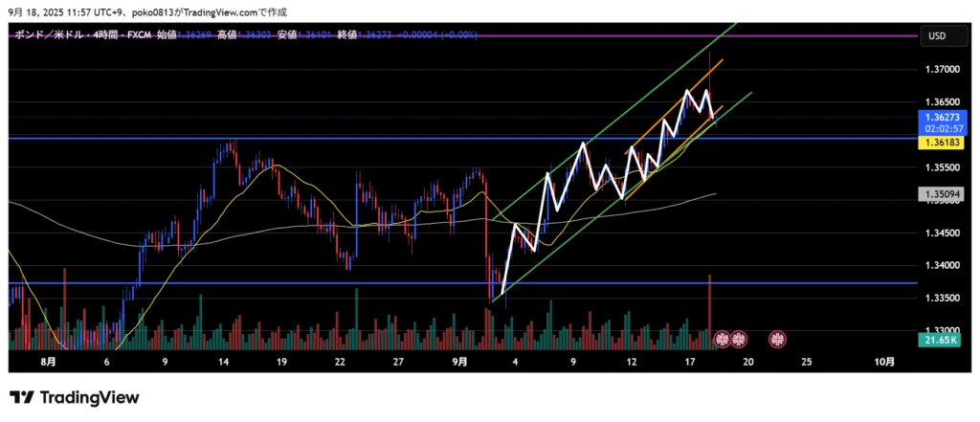Click the gray 1.35094 moving average label
This screenshot has height=422, width=980.
pyautogui.click(x=938, y=193)
